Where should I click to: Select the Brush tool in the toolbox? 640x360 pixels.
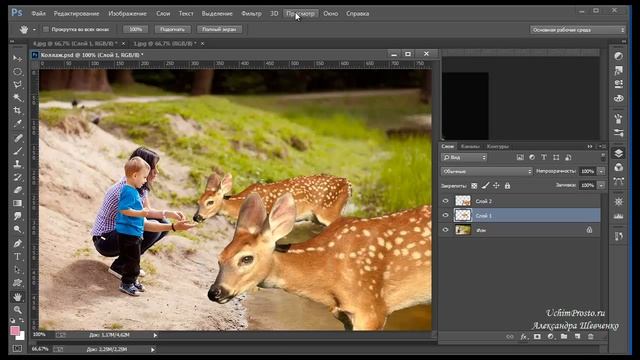point(17,151)
